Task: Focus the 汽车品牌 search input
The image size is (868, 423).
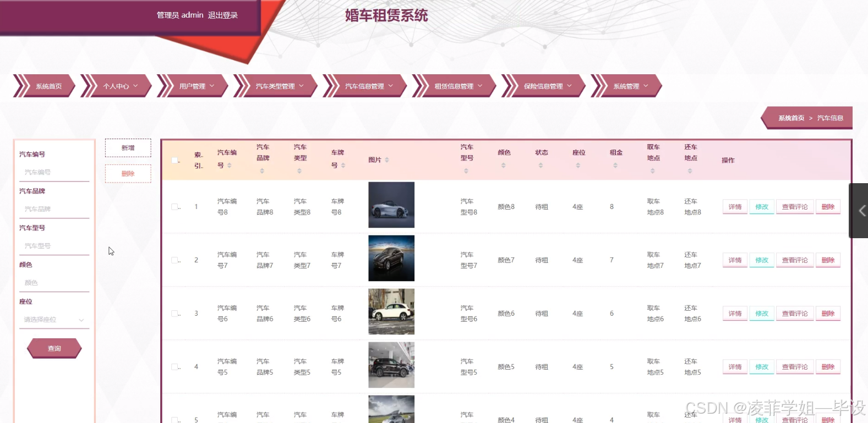Action: (x=54, y=209)
